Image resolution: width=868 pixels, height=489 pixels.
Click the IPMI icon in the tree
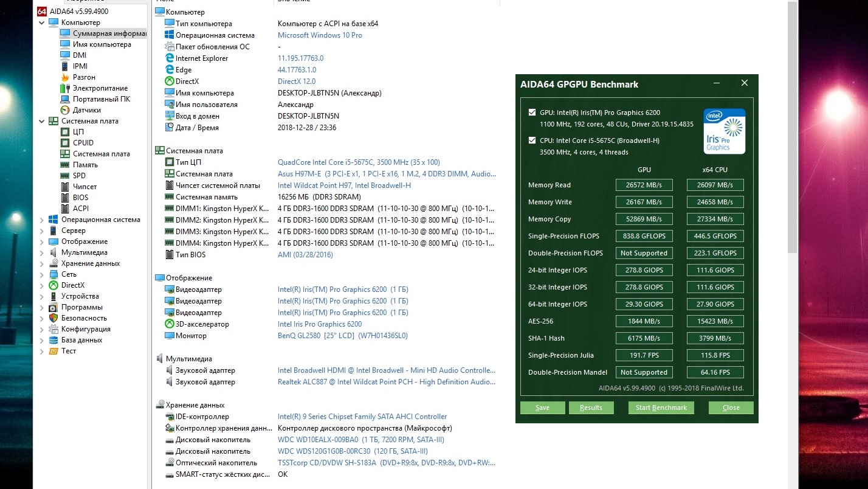click(x=64, y=66)
